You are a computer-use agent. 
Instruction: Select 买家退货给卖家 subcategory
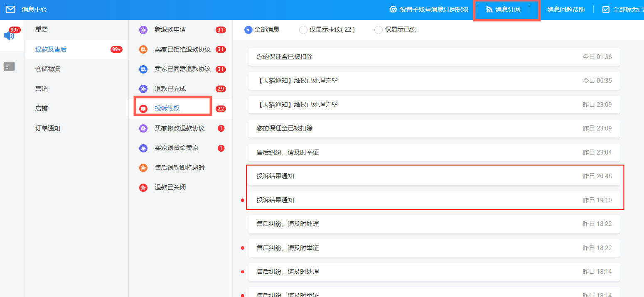[180, 148]
